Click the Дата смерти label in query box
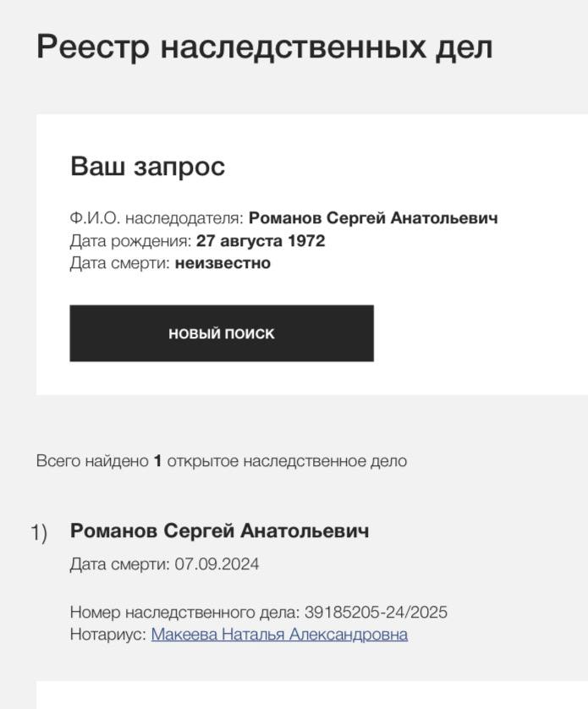 120,263
